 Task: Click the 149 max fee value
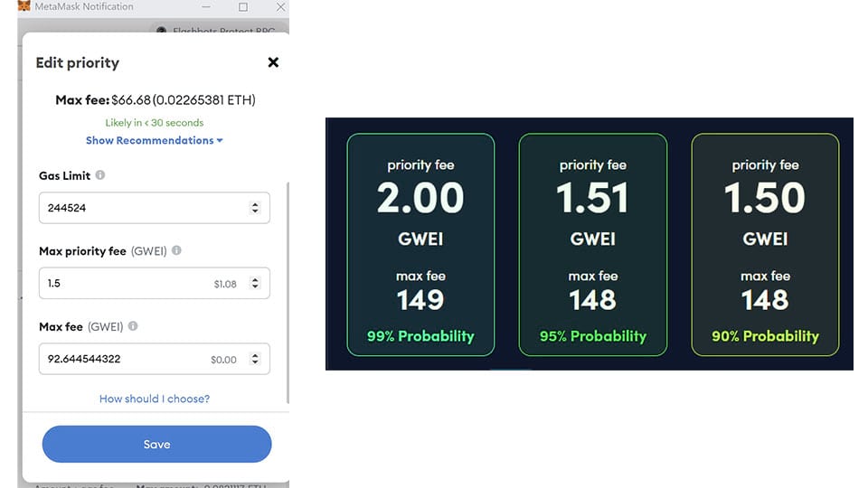[420, 300]
